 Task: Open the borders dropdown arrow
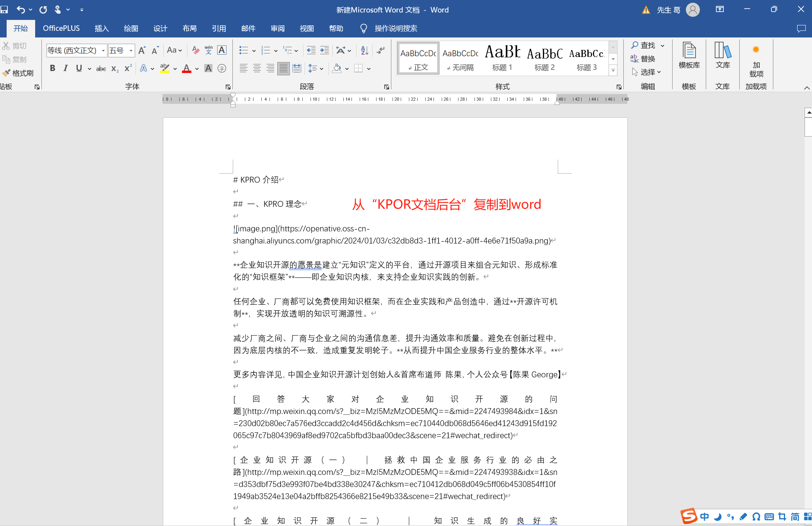click(369, 69)
